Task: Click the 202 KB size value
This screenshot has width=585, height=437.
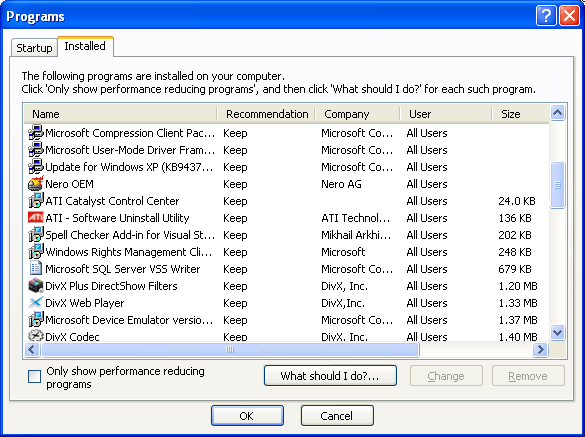Action: 515,235
